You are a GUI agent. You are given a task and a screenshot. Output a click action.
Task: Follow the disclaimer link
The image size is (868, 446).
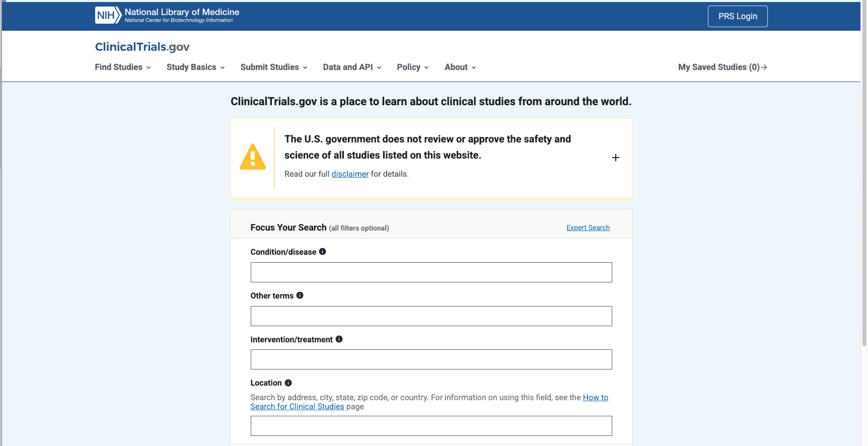[350, 174]
